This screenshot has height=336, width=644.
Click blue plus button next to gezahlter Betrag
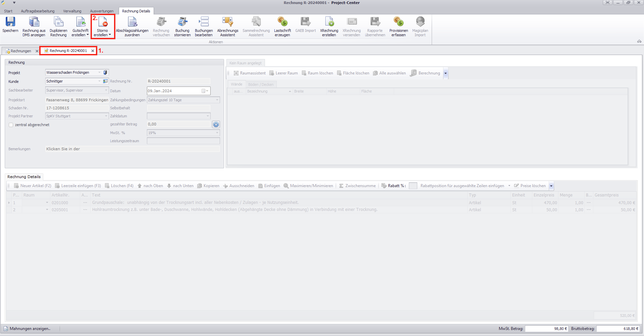pyautogui.click(x=216, y=124)
